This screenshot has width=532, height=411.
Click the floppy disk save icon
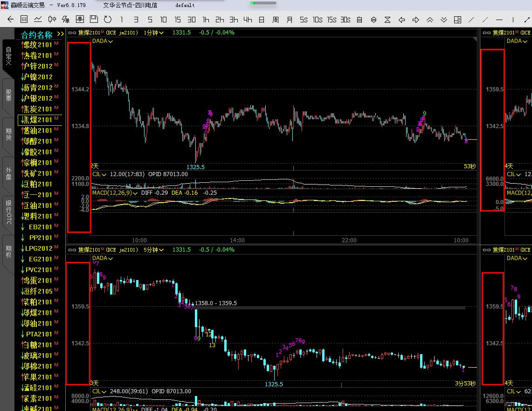[x=94, y=20]
